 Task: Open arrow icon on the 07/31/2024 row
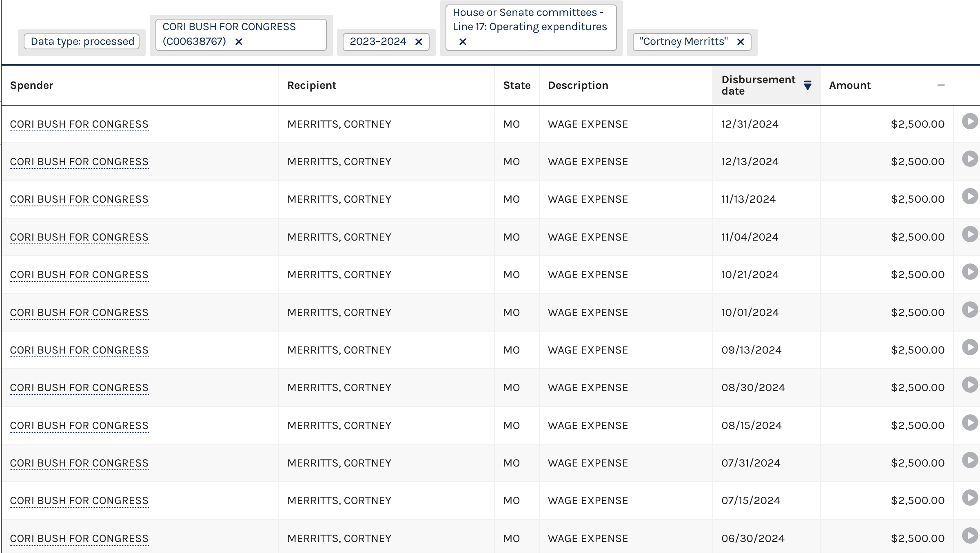click(x=970, y=460)
